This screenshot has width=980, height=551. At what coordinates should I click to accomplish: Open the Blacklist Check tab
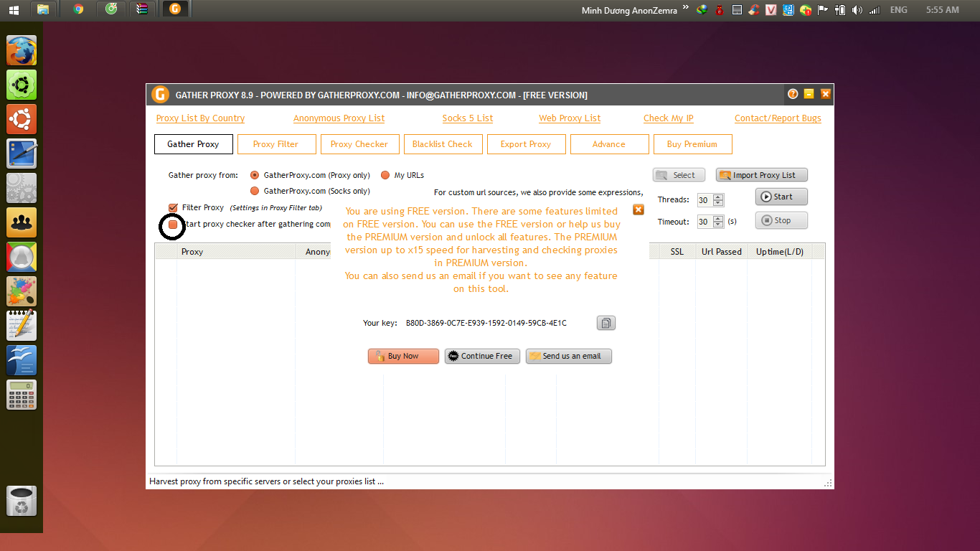(443, 144)
